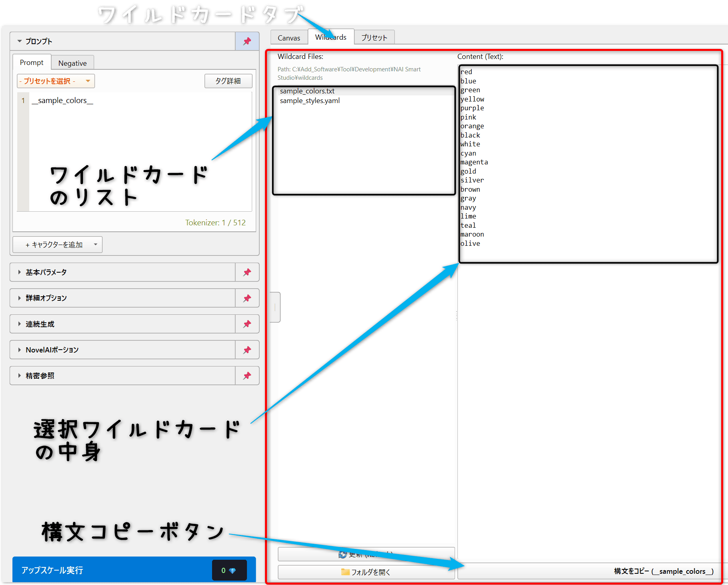
Task: Open the キャラクターを追加 dropdown arrow
Action: (95, 244)
